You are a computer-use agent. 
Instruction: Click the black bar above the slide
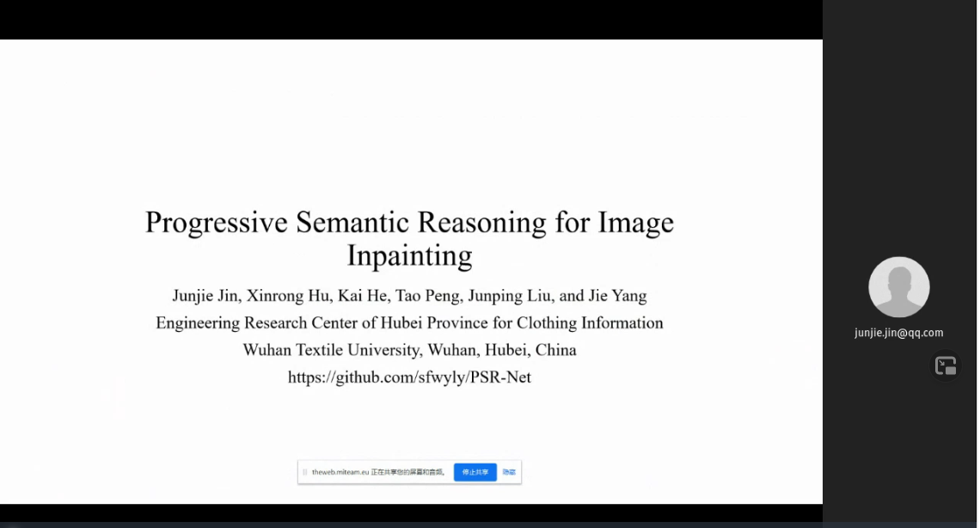[x=411, y=19]
